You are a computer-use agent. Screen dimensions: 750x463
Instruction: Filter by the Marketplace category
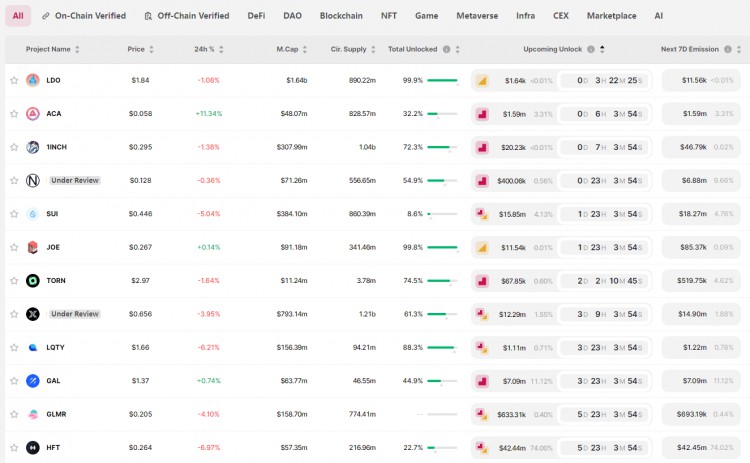[x=611, y=16]
